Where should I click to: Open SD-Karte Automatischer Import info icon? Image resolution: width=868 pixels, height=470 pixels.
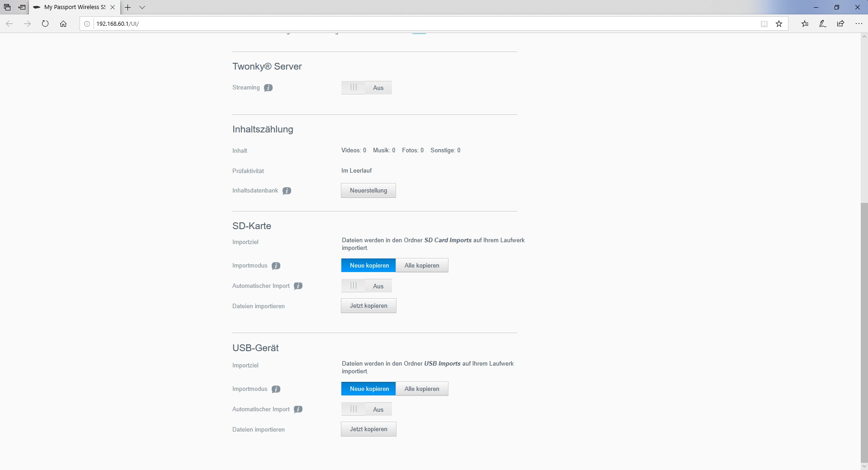pos(298,286)
